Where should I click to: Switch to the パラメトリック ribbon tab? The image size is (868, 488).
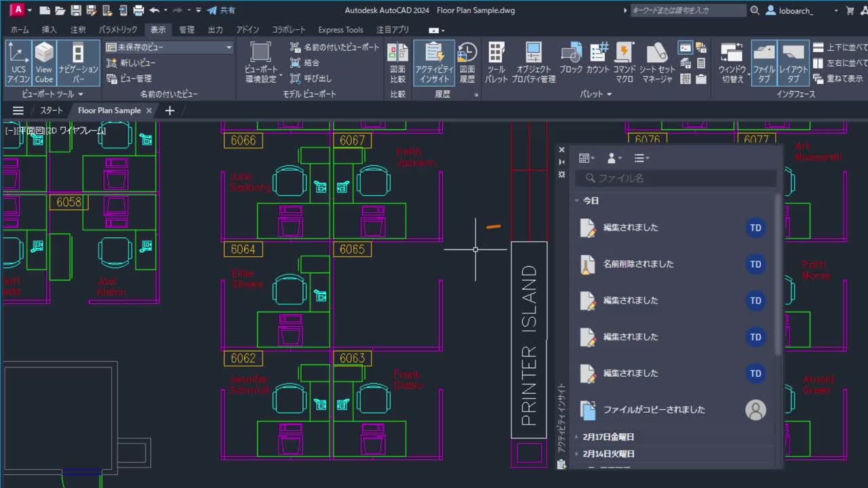point(118,30)
